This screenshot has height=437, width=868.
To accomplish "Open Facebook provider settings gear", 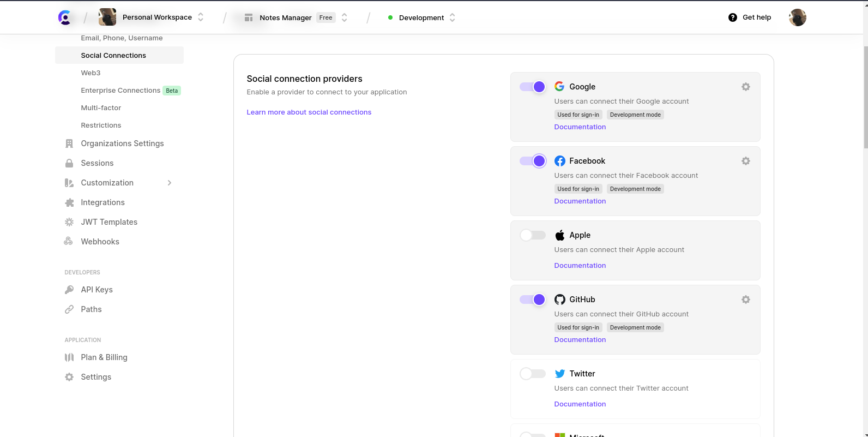I will tap(746, 161).
